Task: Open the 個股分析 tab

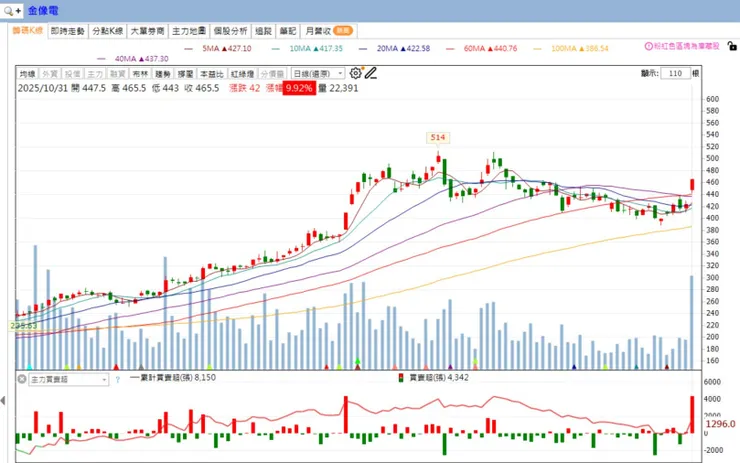Action: click(230, 31)
